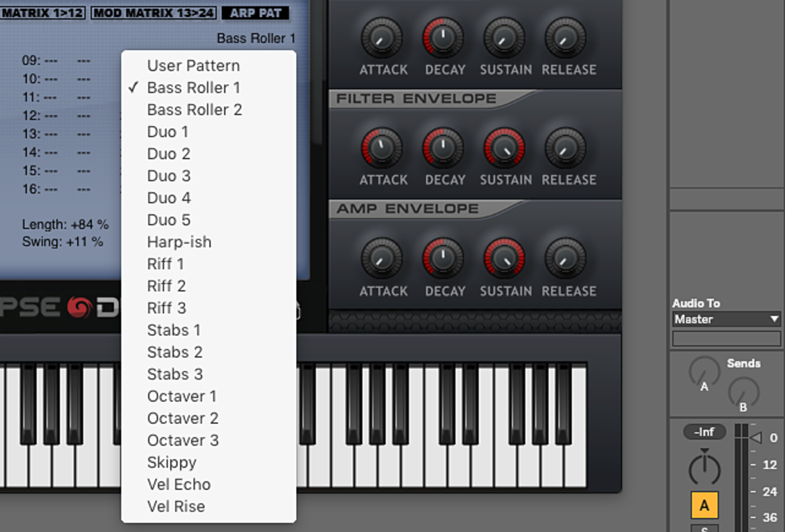Select the Duo 5 arp pattern
This screenshot has width=785, height=532.
coord(209,219)
